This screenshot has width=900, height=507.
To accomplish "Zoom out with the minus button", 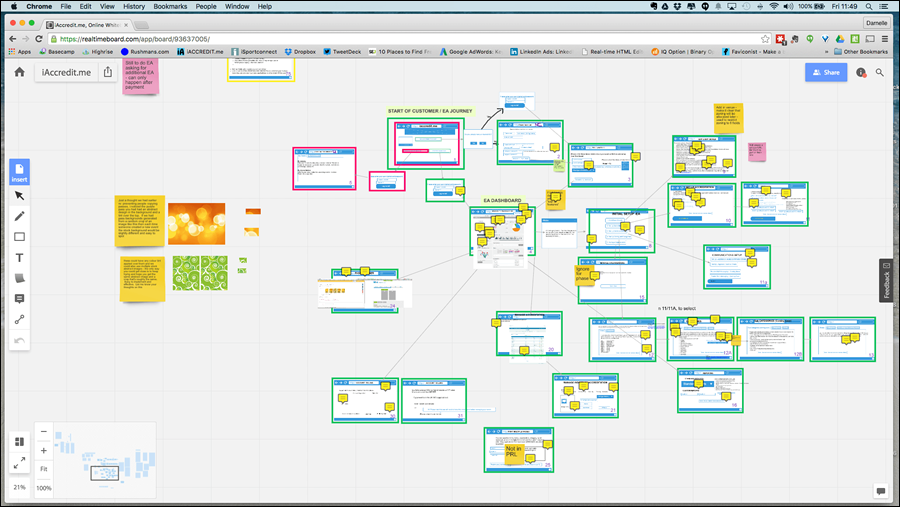I will [x=44, y=431].
